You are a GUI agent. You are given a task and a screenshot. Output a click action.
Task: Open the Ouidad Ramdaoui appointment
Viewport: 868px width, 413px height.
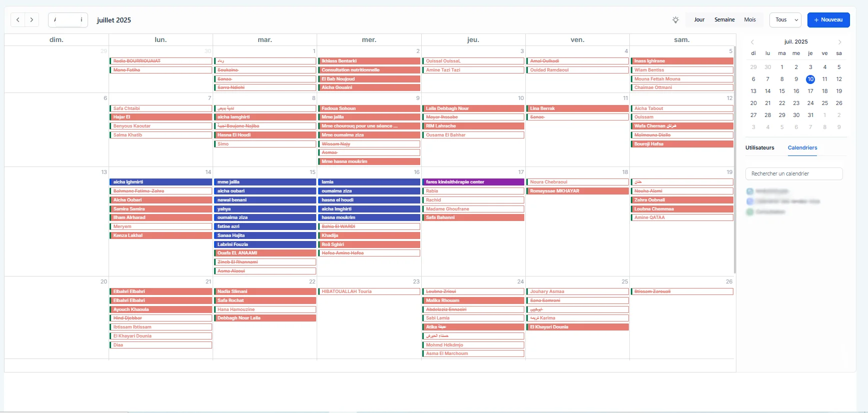pos(577,70)
